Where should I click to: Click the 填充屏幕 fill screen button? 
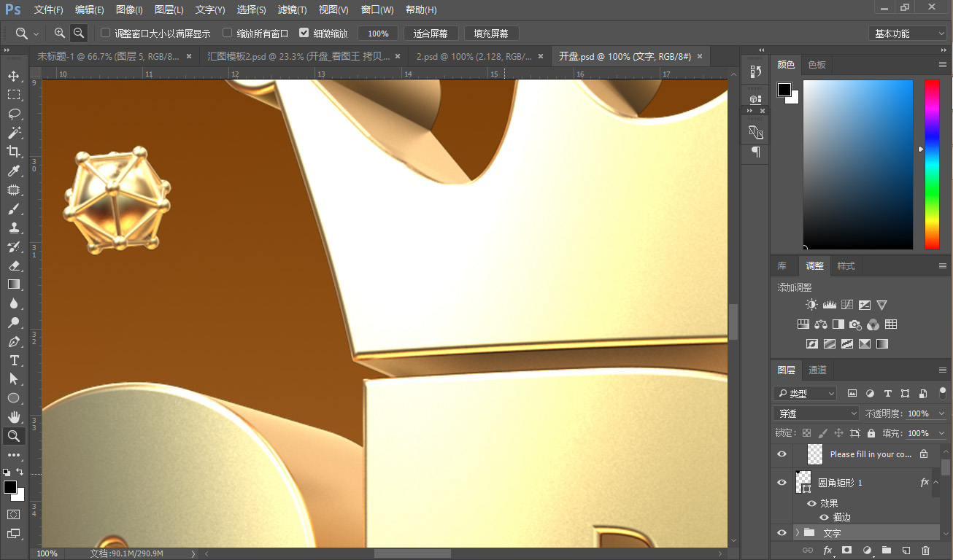tap(491, 34)
